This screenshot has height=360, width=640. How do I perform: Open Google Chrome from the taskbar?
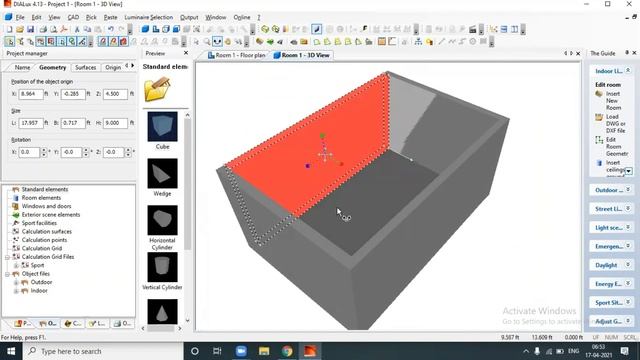pos(287,351)
